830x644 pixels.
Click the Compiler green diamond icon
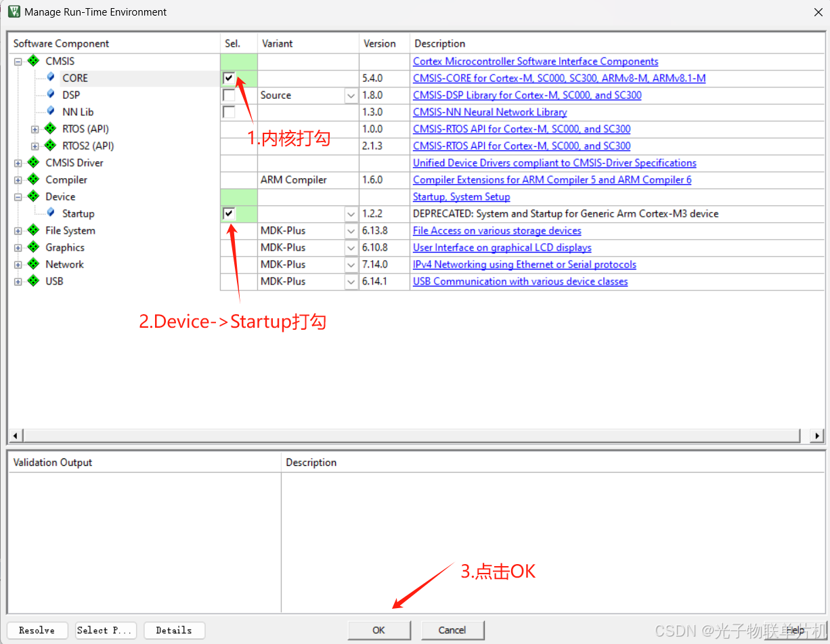pos(33,179)
